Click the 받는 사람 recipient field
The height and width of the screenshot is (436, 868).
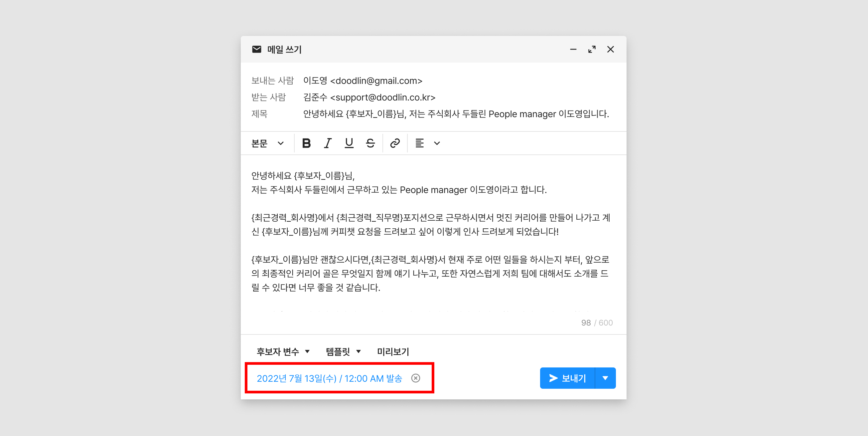369,98
